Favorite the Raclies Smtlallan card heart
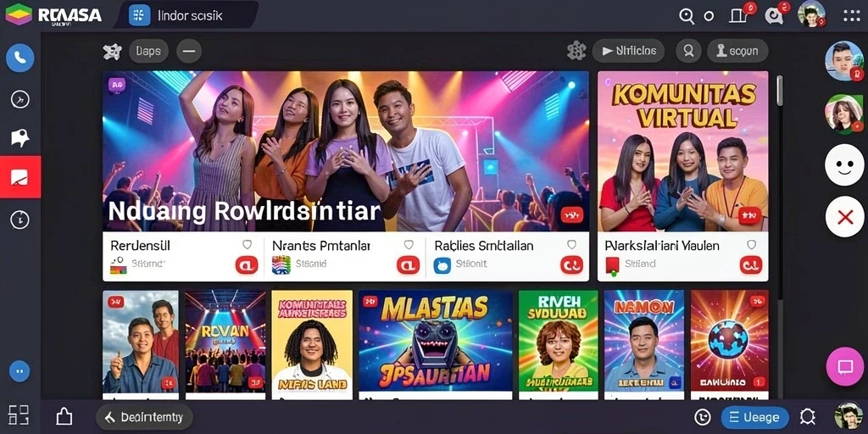 [572, 245]
